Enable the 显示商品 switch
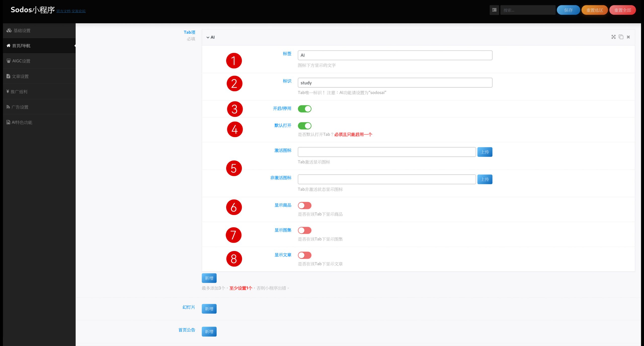The image size is (644, 346). click(304, 206)
